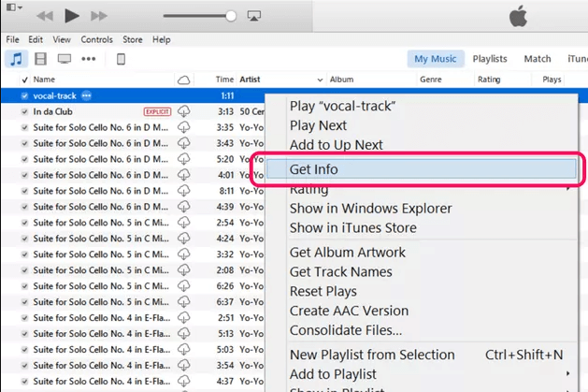Toggle checkbox for the 3:43 cello track
This screenshot has width=588, height=392.
24,143
